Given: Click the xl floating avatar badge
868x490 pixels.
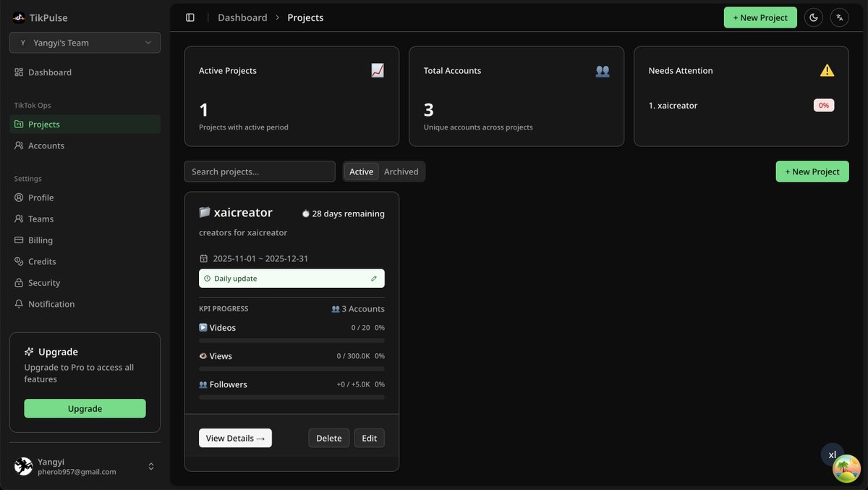Looking at the screenshot, I should point(833,455).
